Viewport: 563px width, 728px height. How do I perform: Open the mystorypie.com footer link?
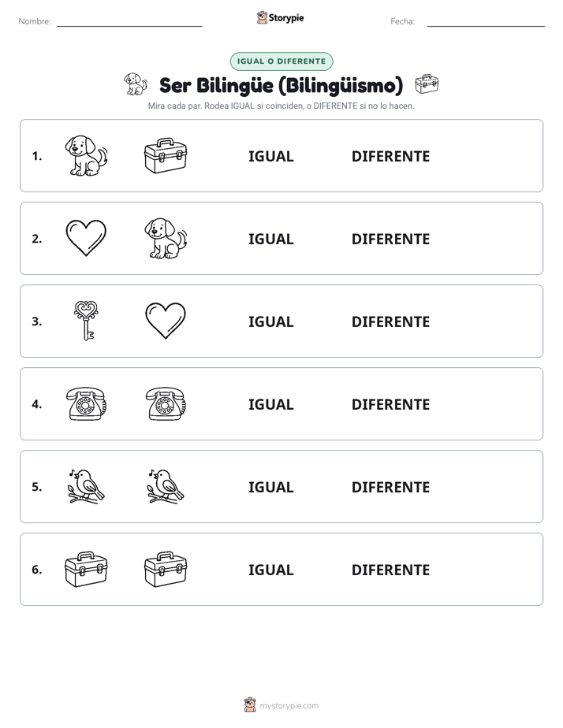281,705
